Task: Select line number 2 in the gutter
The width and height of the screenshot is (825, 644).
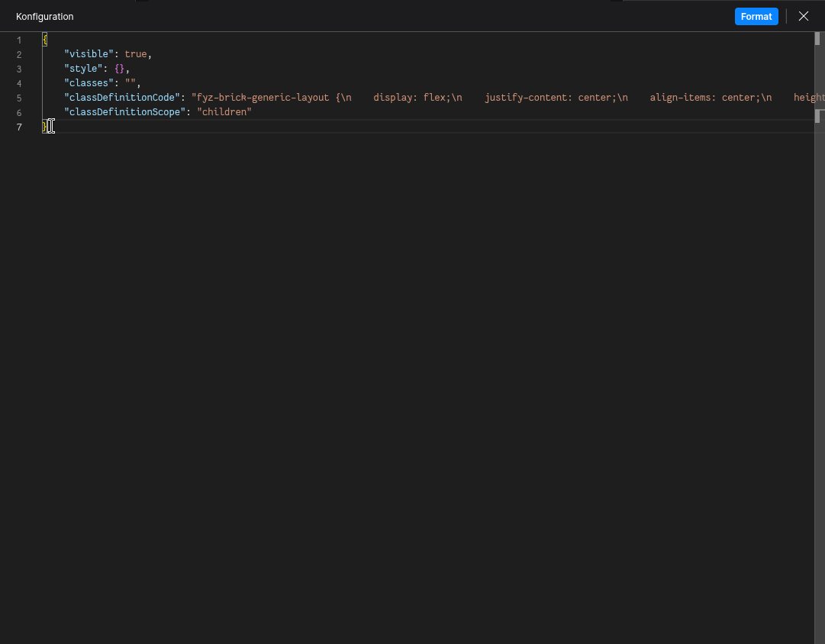Action: [x=19, y=54]
